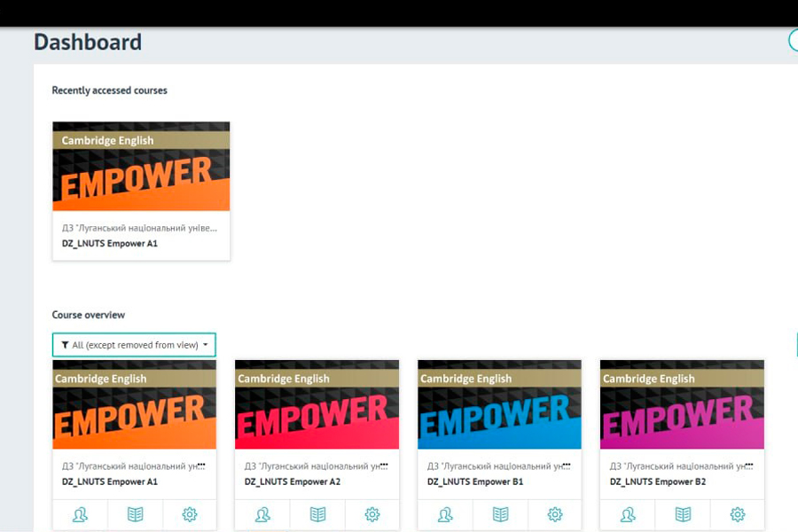Open settings gear for Empower B1 card

coord(555,514)
